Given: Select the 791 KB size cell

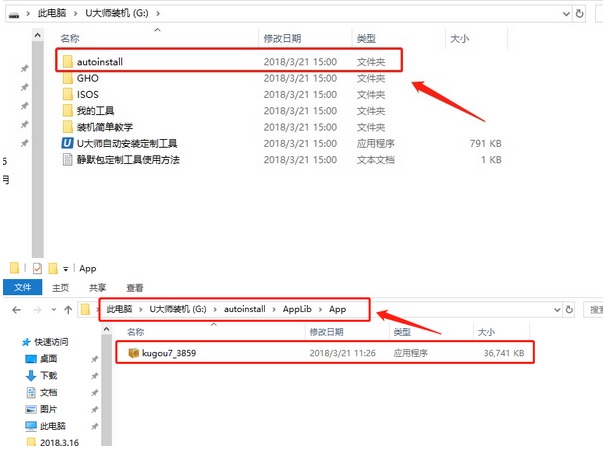Looking at the screenshot, I should tap(485, 144).
